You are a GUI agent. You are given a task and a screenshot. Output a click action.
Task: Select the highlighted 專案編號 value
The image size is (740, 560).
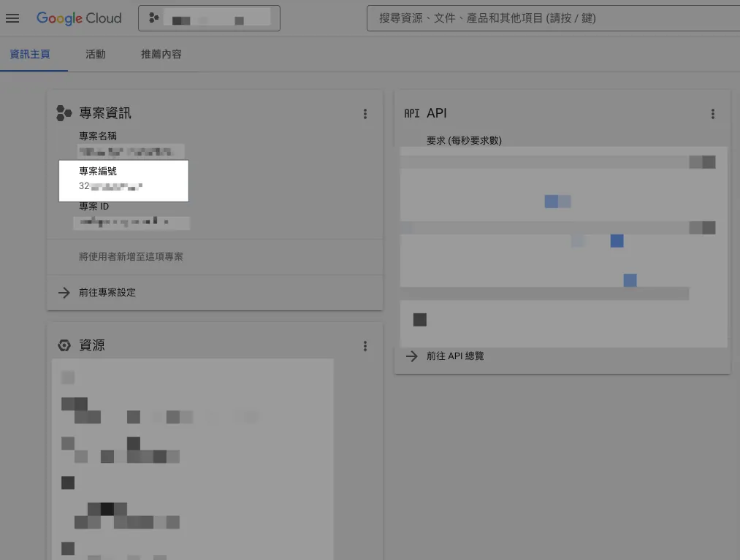(x=111, y=187)
